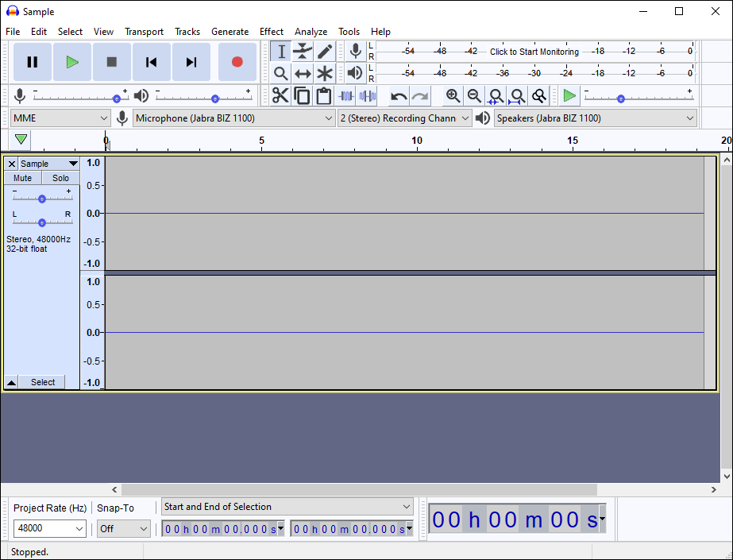
Task: Click the Cut scissors icon
Action: pos(280,96)
